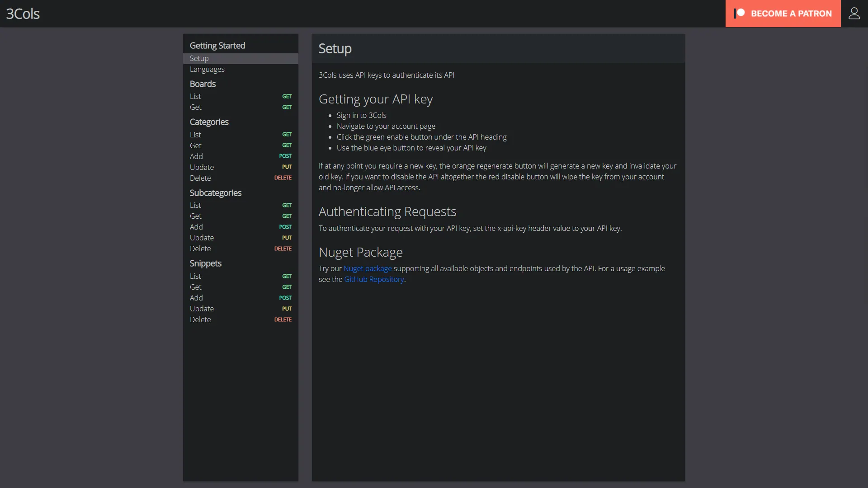
Task: Click the green enable button bullet text
Action: [x=422, y=137]
